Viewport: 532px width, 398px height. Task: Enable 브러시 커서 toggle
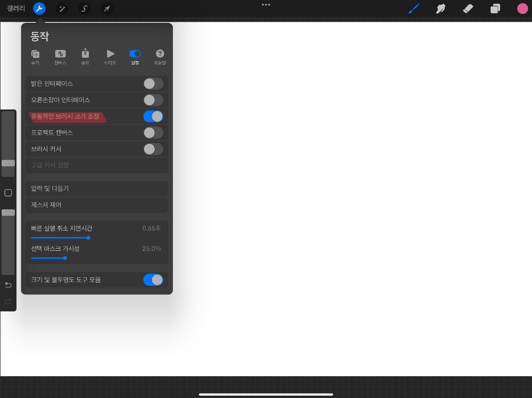point(153,149)
